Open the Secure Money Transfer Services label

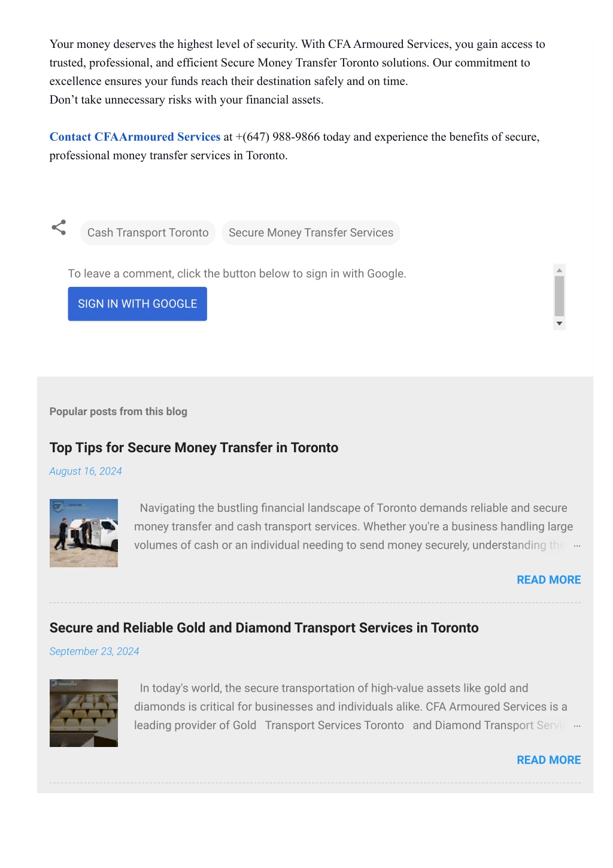tap(311, 232)
